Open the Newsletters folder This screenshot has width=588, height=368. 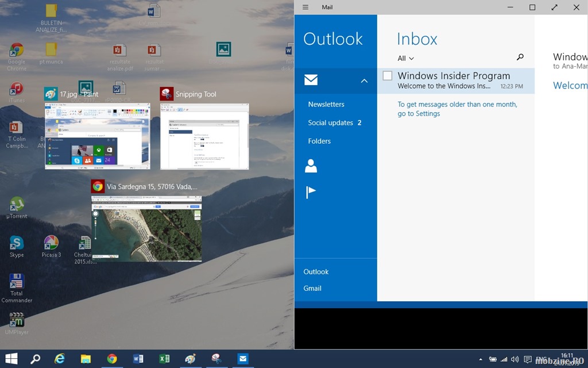point(326,105)
